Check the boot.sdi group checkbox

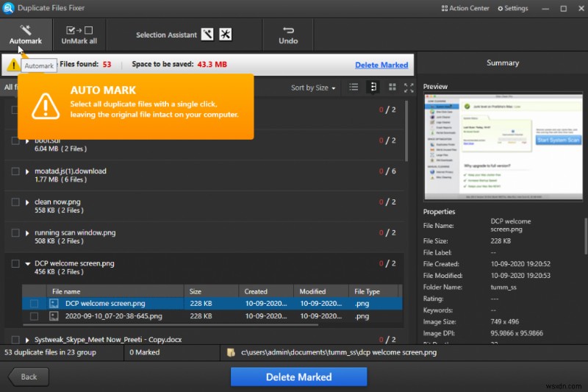tap(15, 140)
